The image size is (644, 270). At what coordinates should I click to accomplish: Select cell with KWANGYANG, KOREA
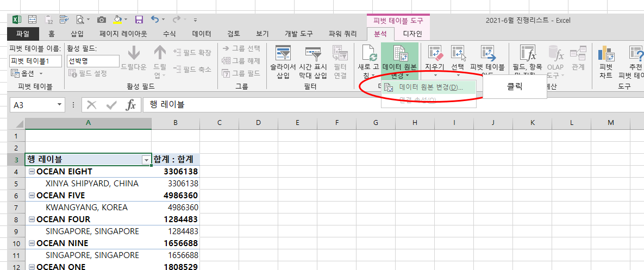[88, 207]
